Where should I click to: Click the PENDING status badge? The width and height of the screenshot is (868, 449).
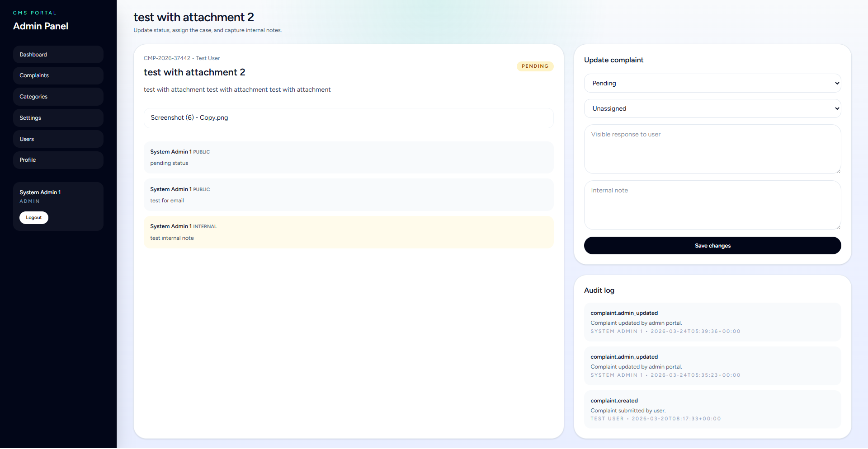(535, 66)
